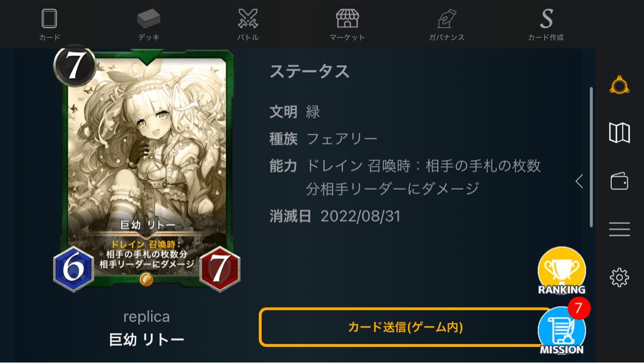Open settings gear in sidebar

pyautogui.click(x=620, y=278)
